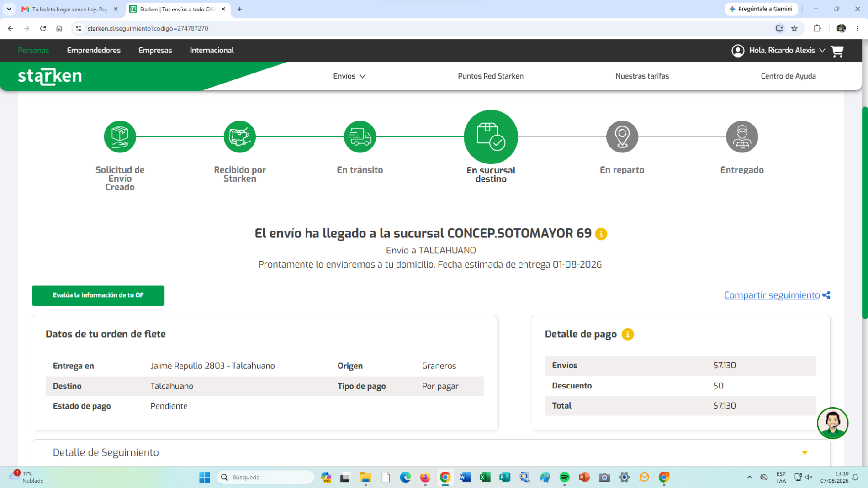
Task: Click the Recibido por Starken step icon
Action: [x=240, y=136]
